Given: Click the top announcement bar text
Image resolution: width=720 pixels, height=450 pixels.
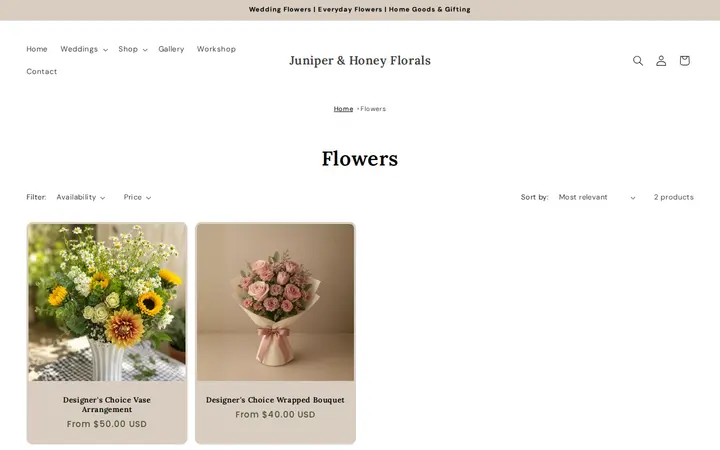Looking at the screenshot, I should tap(360, 9).
